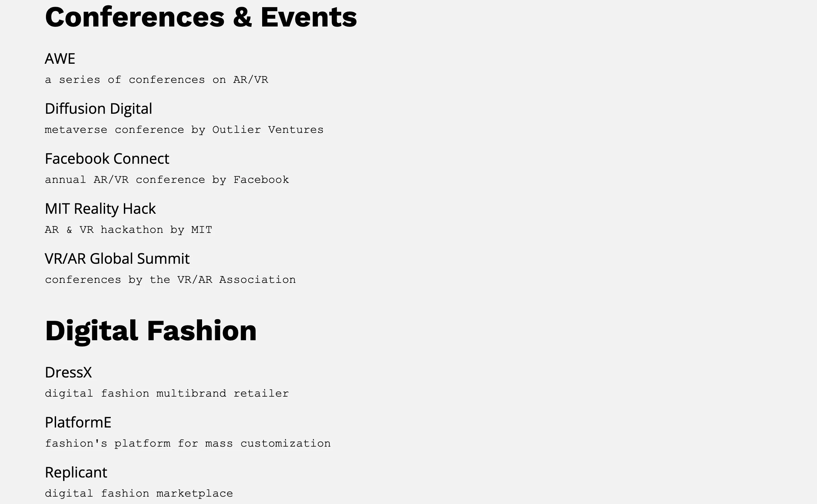
Task: Click the word 'Fashion' in section heading
Action: 202,331
